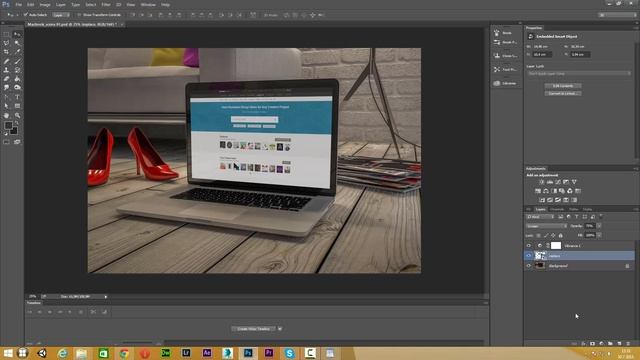Screen dimensions: 640x360
Task: Open Chrome from the Windows taskbar
Action: (x=124, y=353)
